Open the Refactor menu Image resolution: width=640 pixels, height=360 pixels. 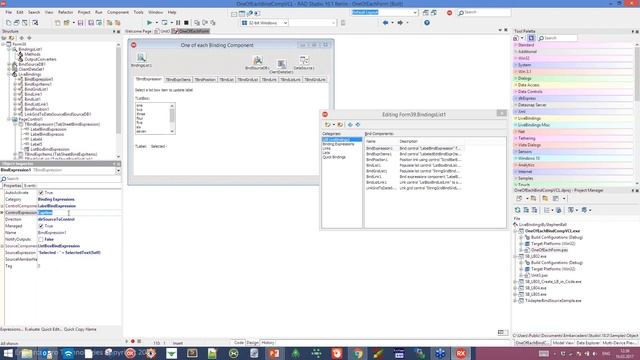(x=65, y=13)
